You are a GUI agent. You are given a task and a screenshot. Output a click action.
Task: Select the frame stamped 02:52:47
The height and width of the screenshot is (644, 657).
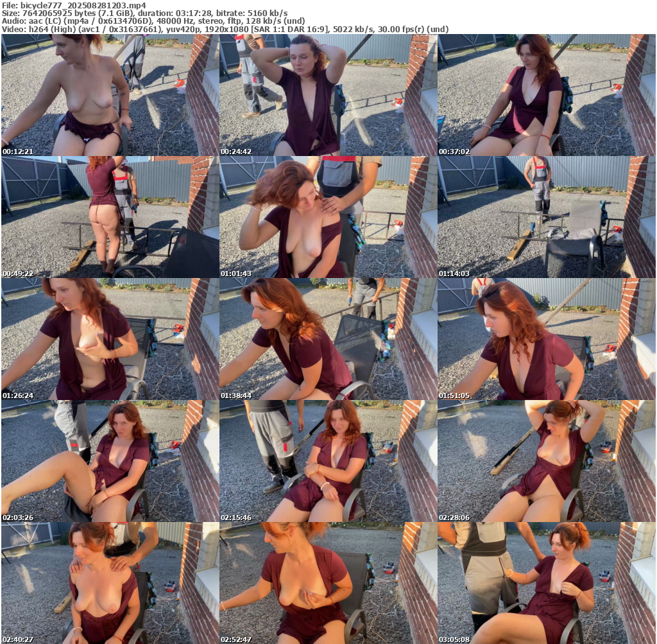(328, 583)
